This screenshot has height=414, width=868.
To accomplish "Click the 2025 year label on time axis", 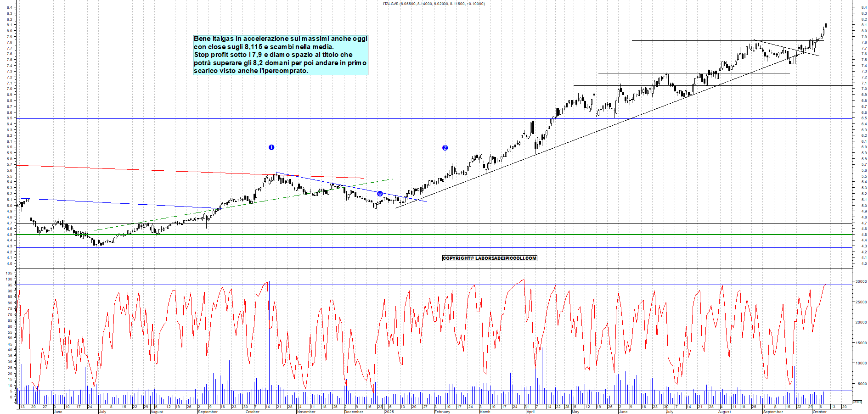I will coord(389,412).
